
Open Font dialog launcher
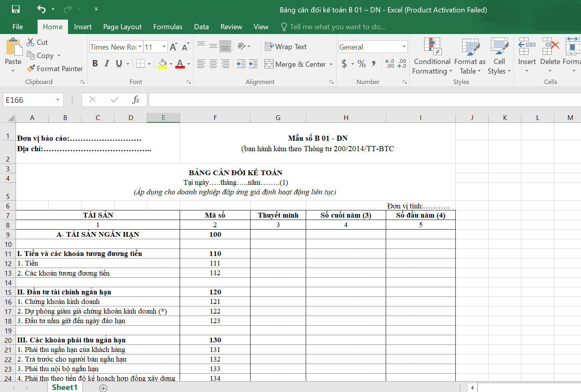pos(188,82)
